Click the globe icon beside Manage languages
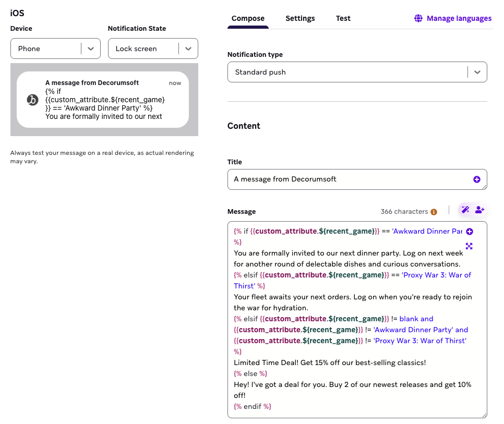 pos(418,18)
